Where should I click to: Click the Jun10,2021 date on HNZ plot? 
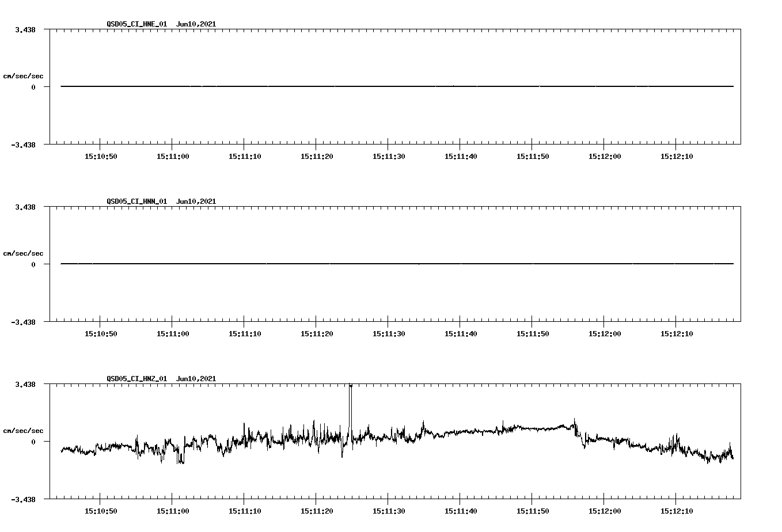196,379
